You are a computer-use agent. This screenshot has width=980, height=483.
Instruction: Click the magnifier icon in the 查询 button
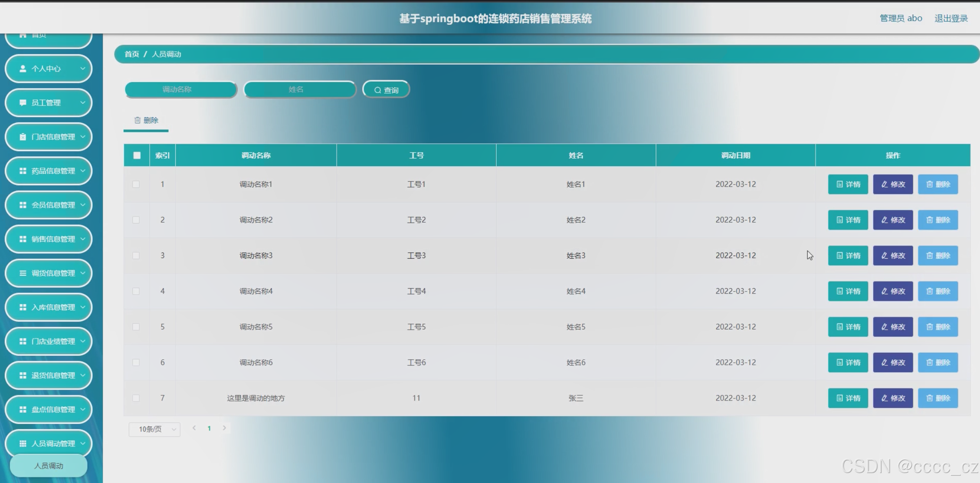(377, 90)
